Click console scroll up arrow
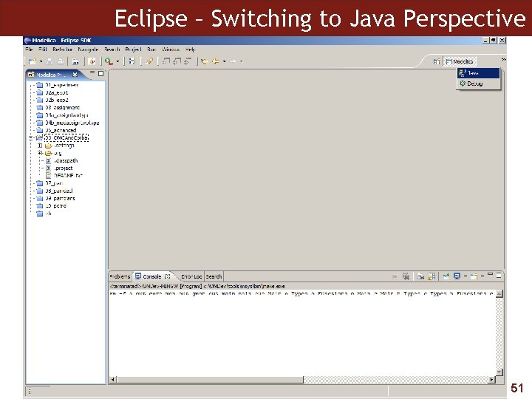 (499, 294)
